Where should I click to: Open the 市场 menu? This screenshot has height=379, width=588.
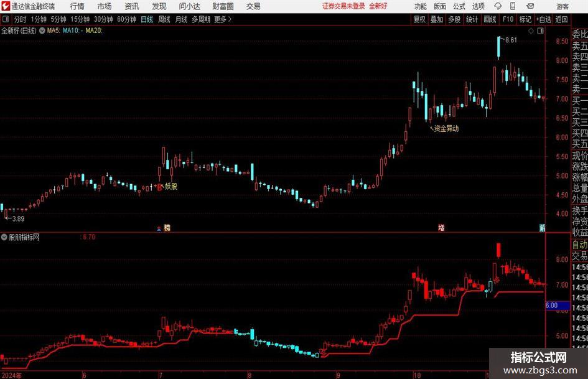click(x=105, y=6)
